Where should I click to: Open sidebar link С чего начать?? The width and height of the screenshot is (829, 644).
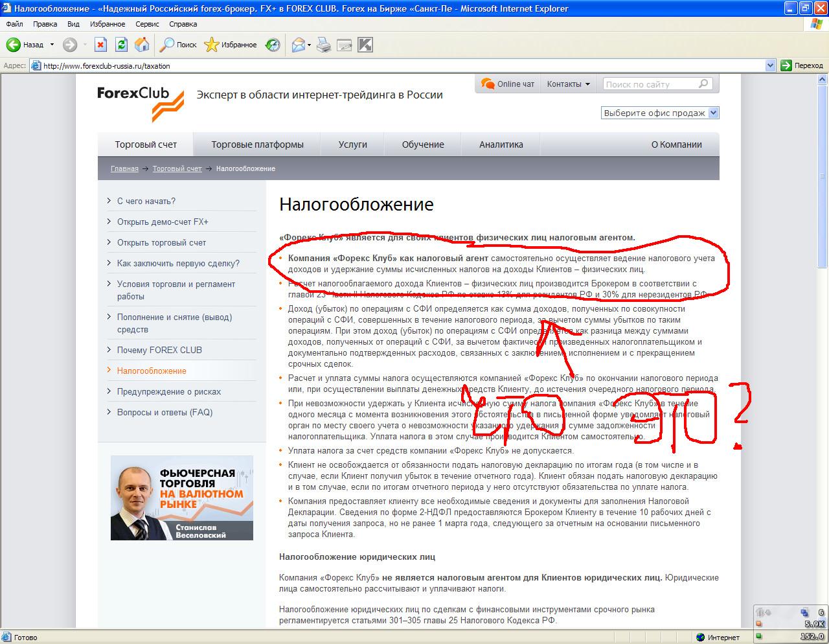pos(146,201)
